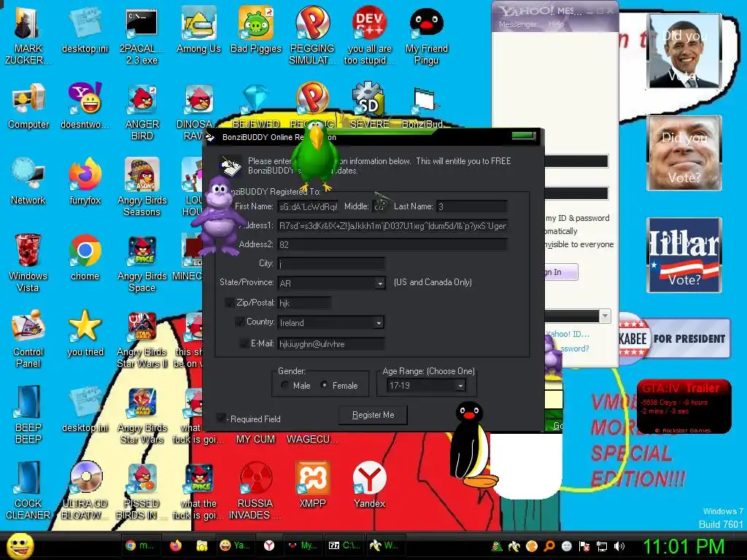Image resolution: width=747 pixels, height=560 pixels.
Task: Open the file explorer folder taskbar icon
Action: [x=201, y=545]
